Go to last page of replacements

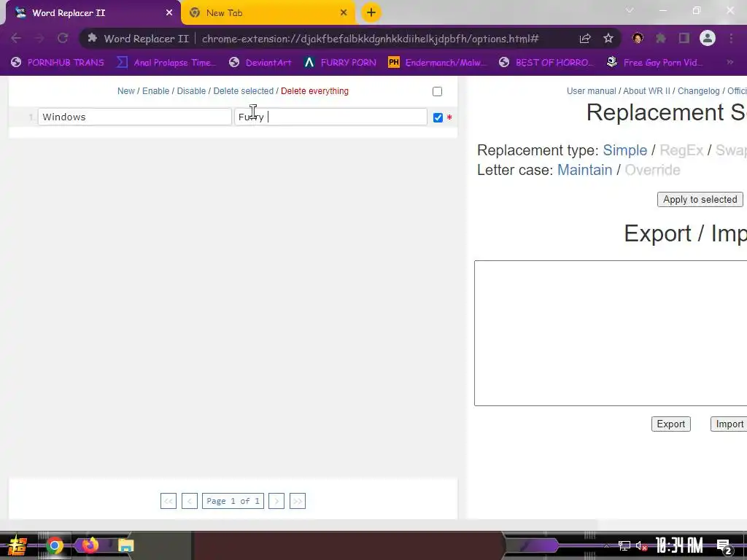point(298,501)
